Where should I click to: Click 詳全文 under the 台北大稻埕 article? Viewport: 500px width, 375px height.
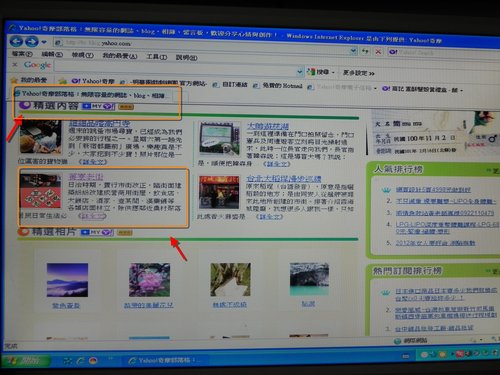(269, 217)
